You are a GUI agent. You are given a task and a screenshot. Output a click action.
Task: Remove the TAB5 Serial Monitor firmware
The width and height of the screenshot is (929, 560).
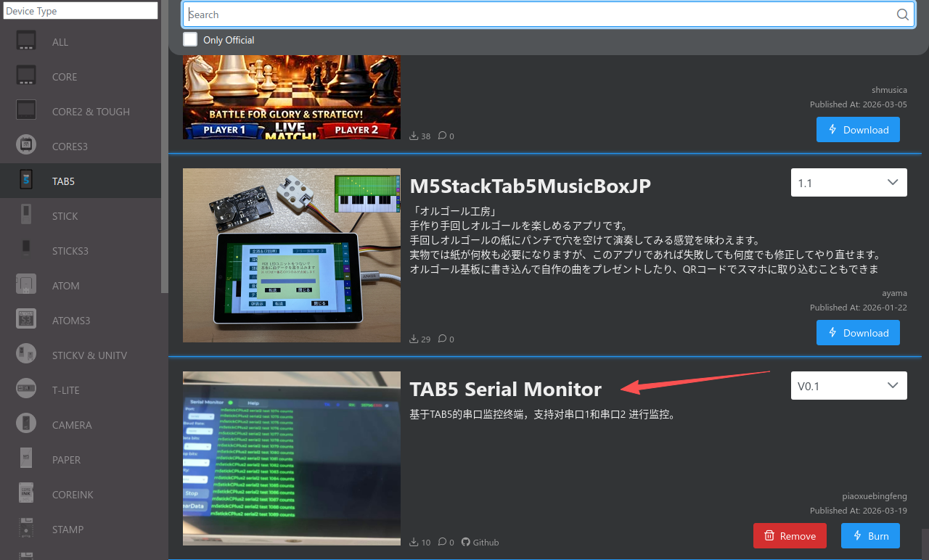point(790,535)
